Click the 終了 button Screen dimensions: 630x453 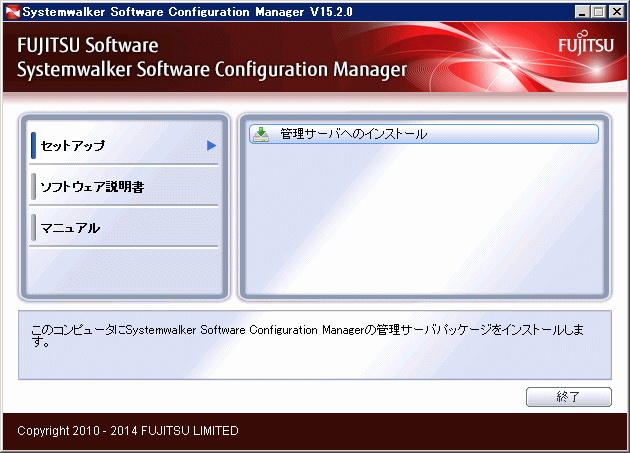[x=569, y=397]
